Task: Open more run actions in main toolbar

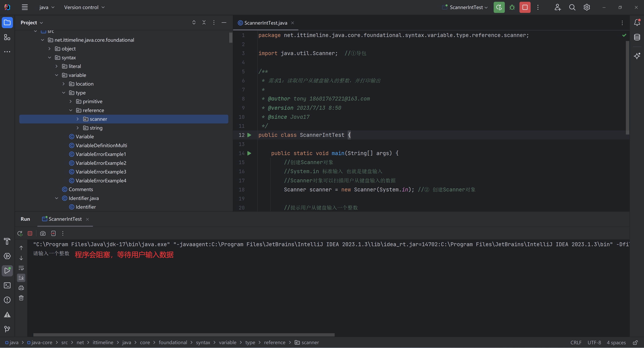Action: [x=538, y=7]
